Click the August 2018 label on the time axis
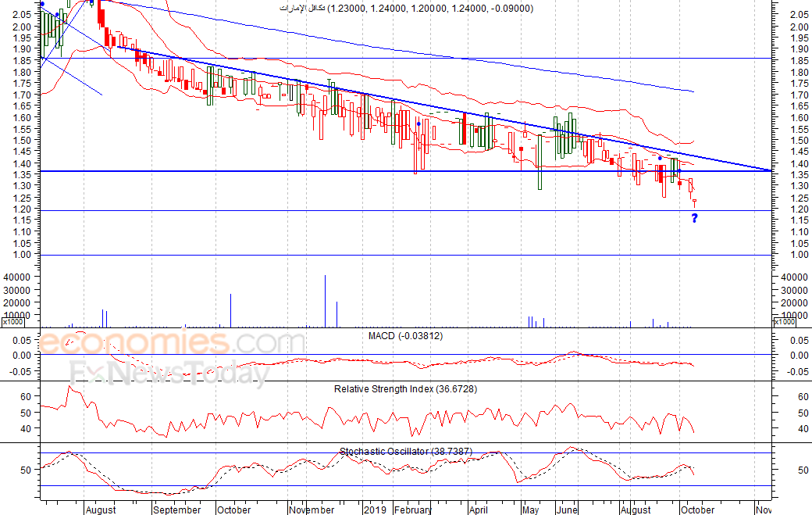Screen dimensions: 812x515 [101, 510]
